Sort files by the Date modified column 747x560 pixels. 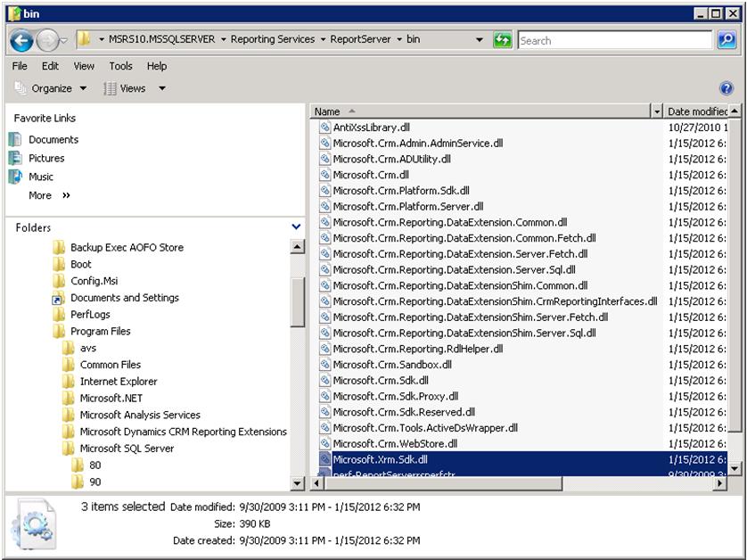(x=695, y=111)
